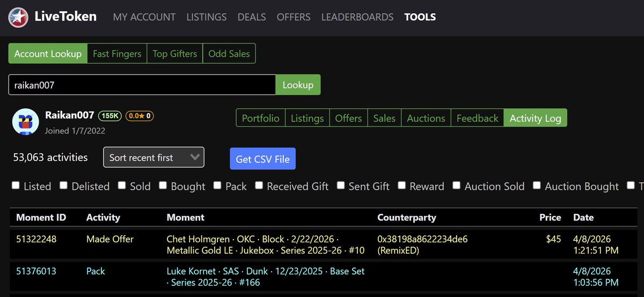
Task: Click the LiveToken brand name link
Action: (65, 17)
